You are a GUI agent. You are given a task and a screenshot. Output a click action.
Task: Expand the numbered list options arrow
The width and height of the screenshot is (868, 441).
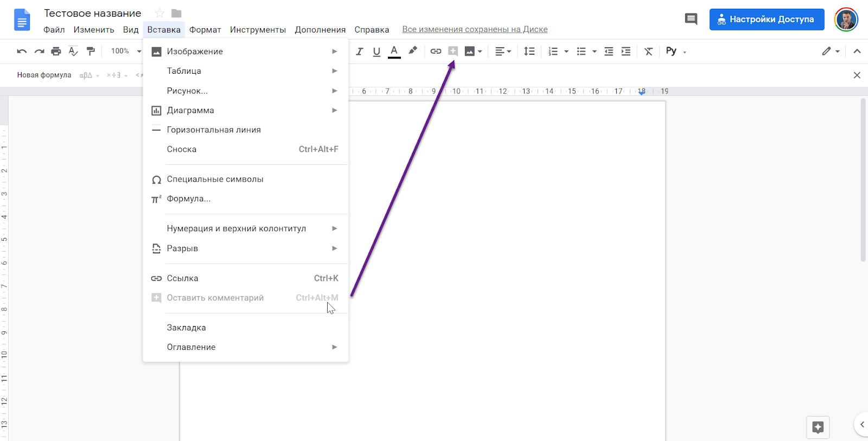click(x=566, y=52)
